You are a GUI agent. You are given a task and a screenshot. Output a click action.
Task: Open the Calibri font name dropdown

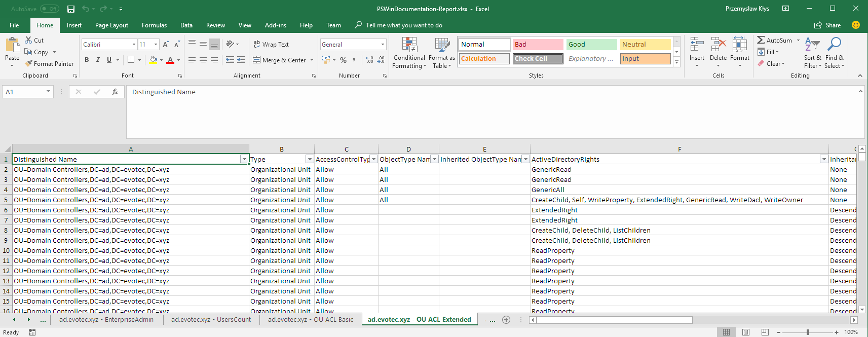tap(134, 45)
